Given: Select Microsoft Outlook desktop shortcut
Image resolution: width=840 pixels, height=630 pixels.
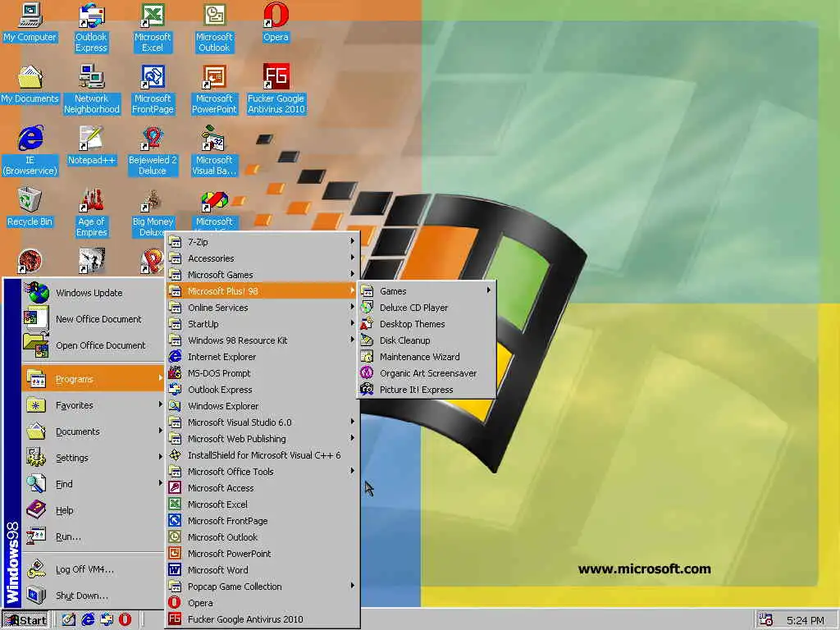Looking at the screenshot, I should 214,28.
